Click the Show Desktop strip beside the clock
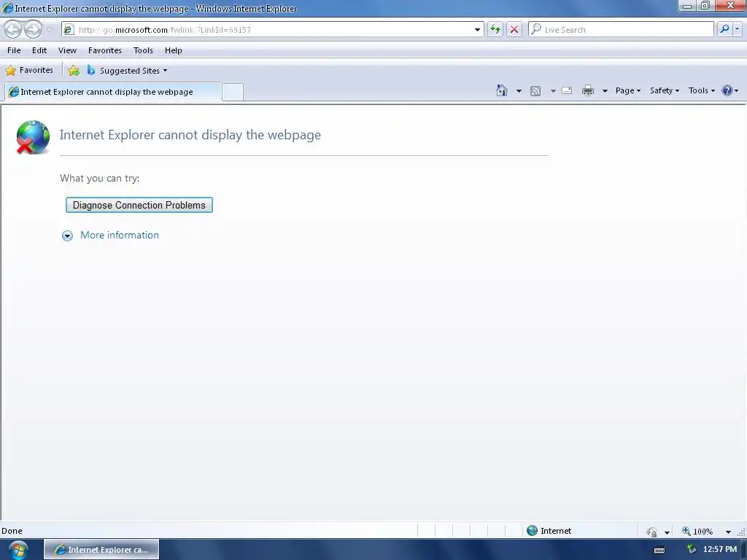The image size is (747, 560). (x=743, y=550)
